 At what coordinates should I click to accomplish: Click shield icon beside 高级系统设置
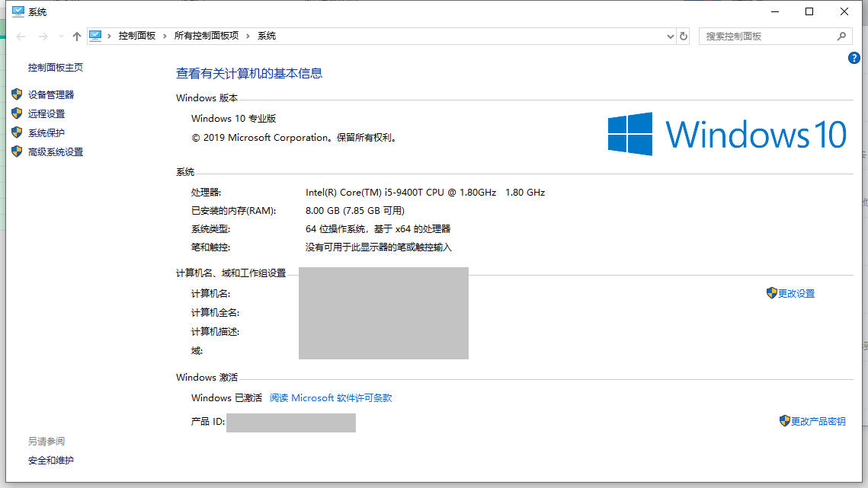[17, 151]
